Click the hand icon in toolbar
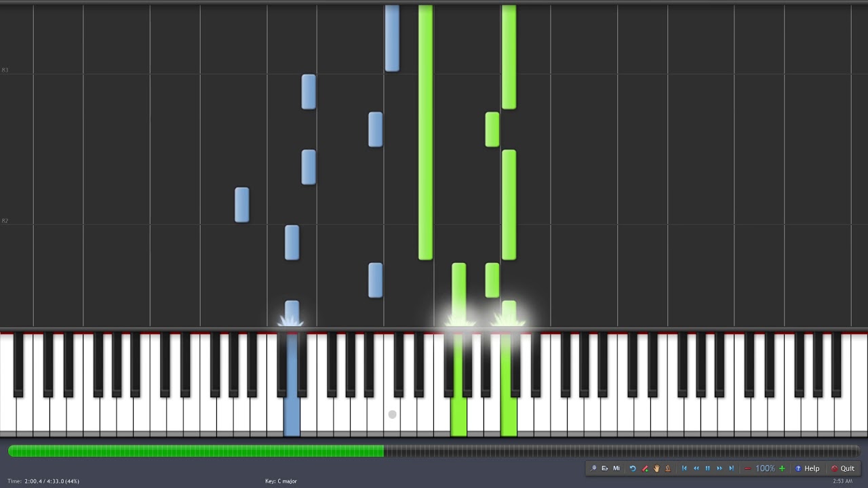868x488 pixels. (656, 468)
